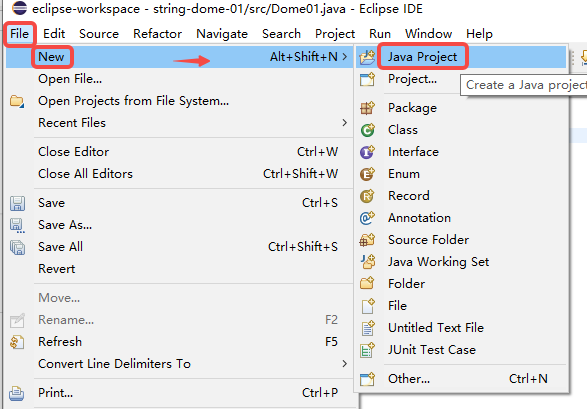
Task: Create a new Package
Action: [x=461, y=108]
